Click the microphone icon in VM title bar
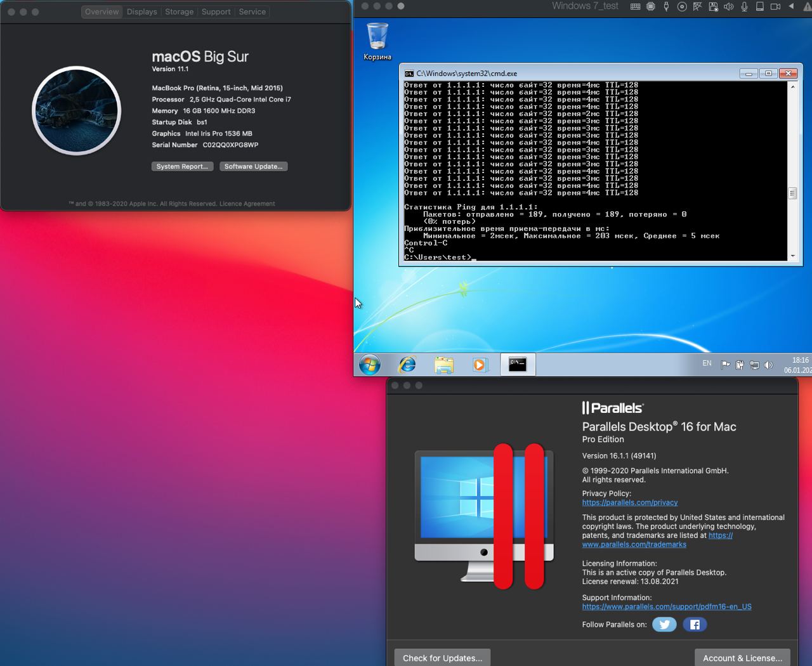812x666 pixels. tap(744, 6)
